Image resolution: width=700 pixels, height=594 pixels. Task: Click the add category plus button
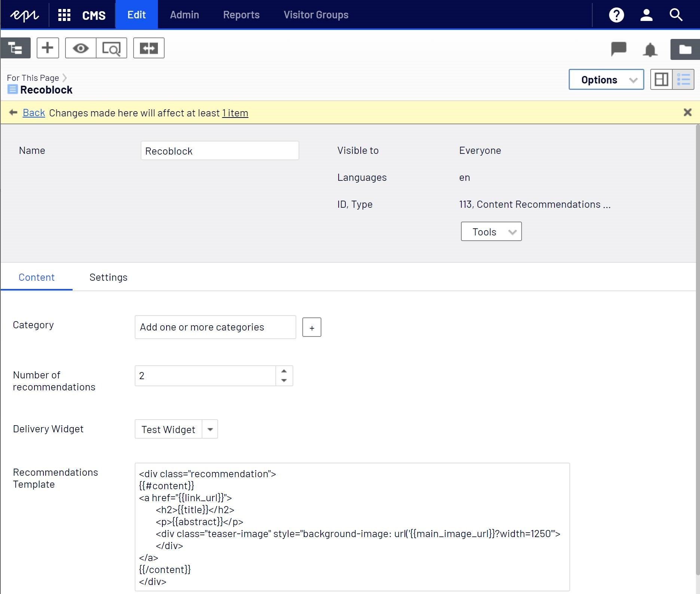[311, 328]
